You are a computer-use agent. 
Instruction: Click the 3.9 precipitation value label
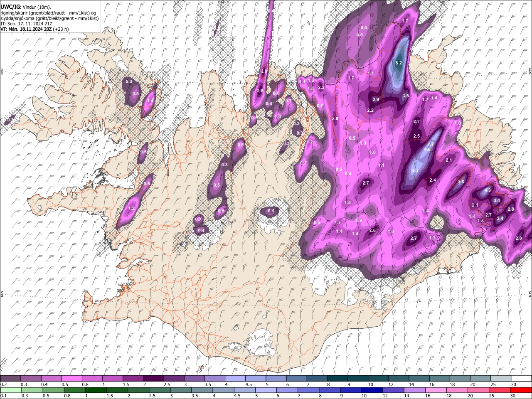point(461,182)
